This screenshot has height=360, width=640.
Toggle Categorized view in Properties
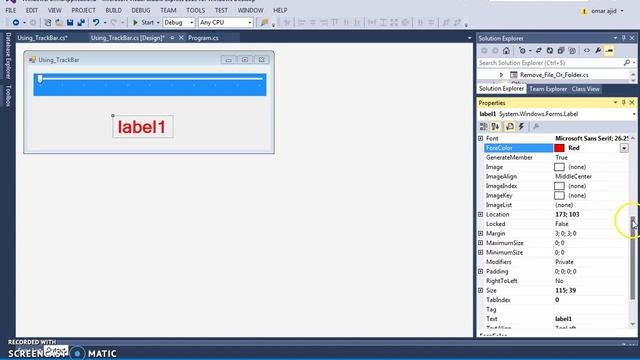(x=484, y=127)
